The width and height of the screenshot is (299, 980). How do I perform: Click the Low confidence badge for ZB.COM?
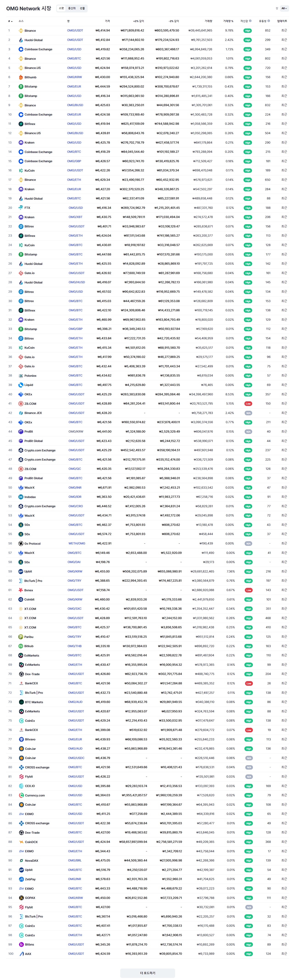tap(248, 404)
